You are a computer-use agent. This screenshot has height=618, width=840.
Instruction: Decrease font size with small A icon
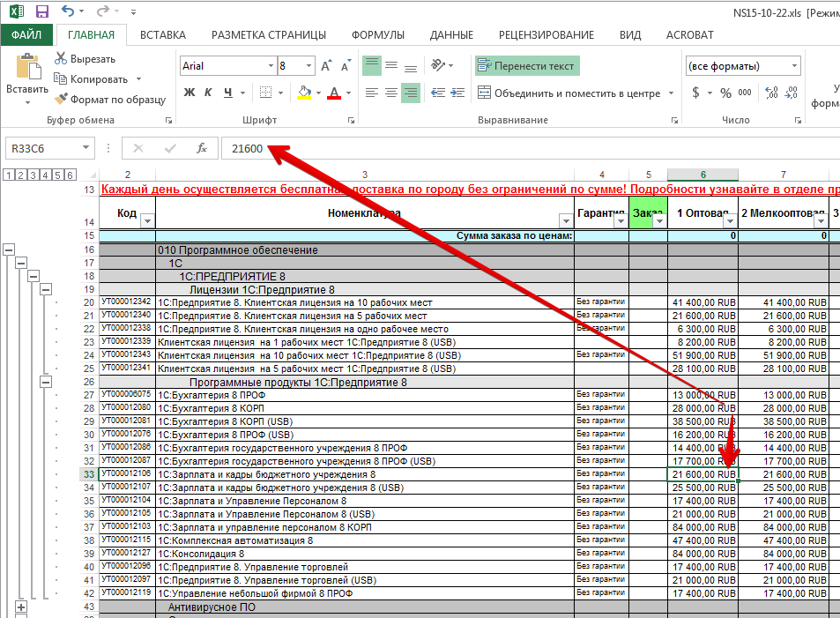click(346, 66)
